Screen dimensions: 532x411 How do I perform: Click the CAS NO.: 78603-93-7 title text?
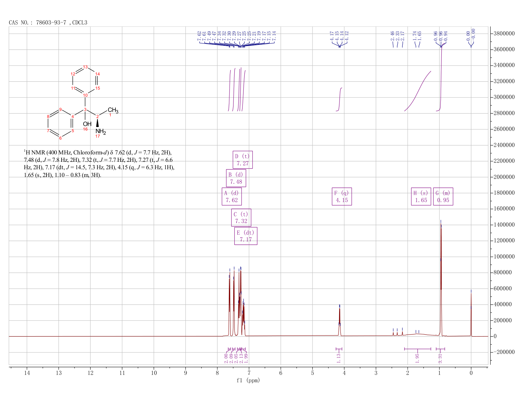pyautogui.click(x=48, y=23)
